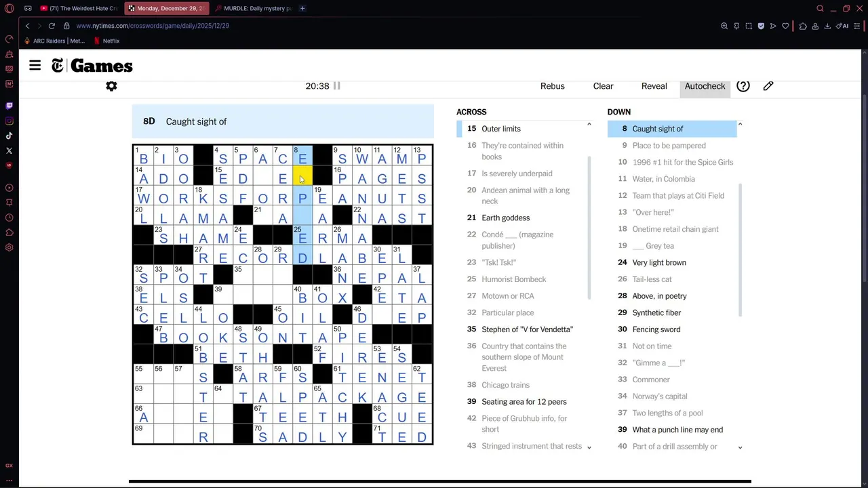The height and width of the screenshot is (488, 868).
Task: Click the padlock site info icon
Action: [66, 26]
